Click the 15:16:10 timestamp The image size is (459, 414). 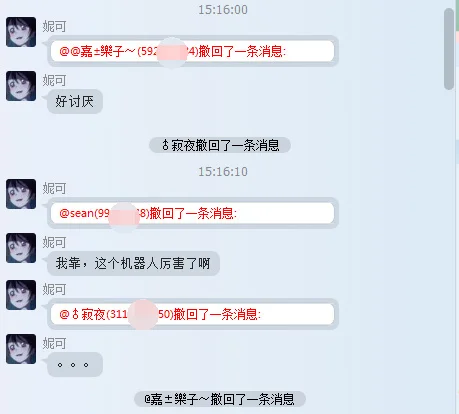223,172
